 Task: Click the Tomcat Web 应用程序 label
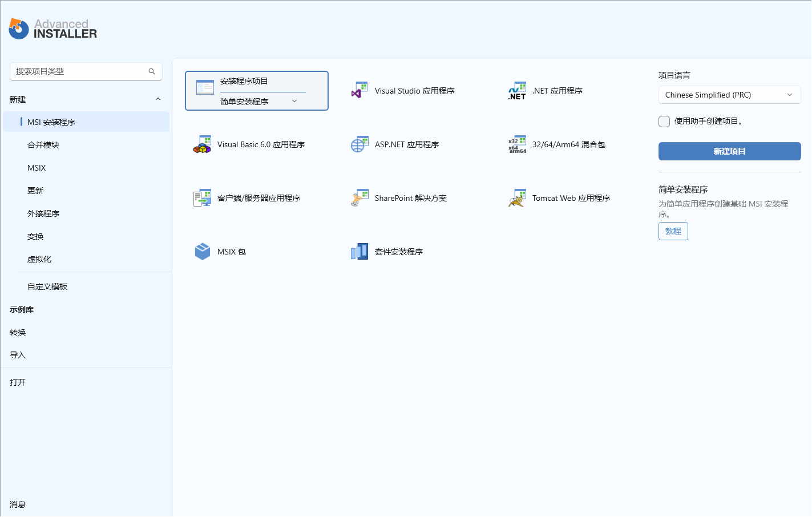571,198
